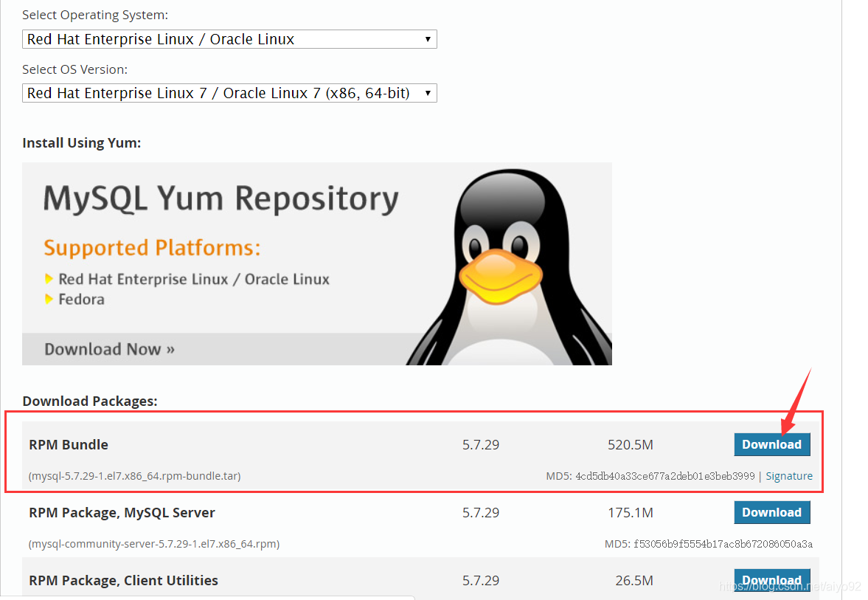Open the Select OS Version dropdown

229,93
